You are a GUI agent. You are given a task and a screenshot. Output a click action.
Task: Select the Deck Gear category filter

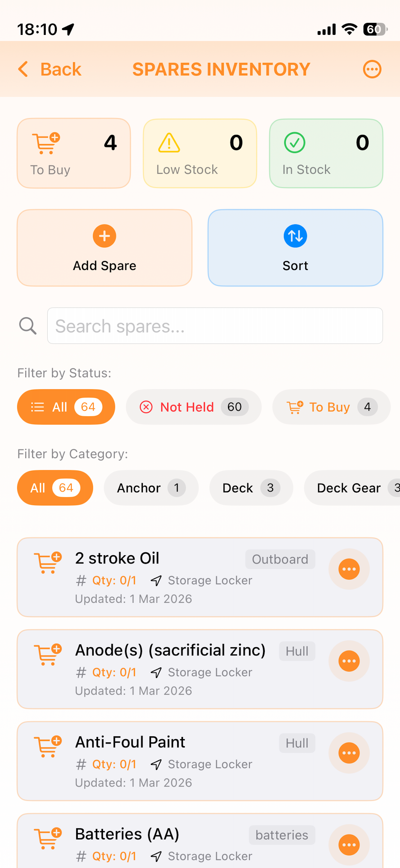[x=352, y=488]
